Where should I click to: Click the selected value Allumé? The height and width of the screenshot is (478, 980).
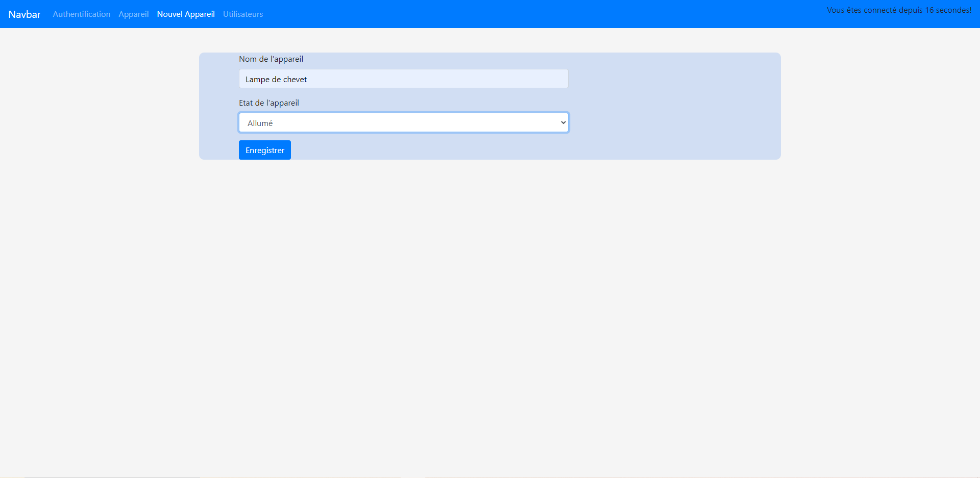coord(260,123)
